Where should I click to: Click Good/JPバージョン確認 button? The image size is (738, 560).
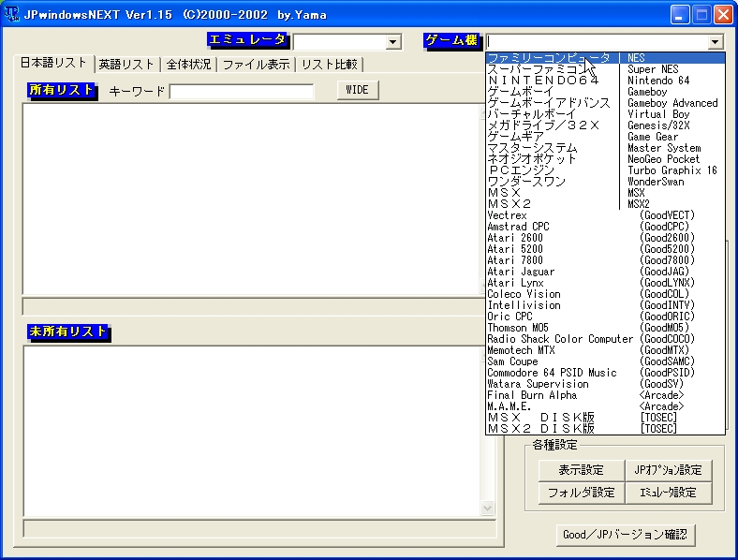coord(625,535)
